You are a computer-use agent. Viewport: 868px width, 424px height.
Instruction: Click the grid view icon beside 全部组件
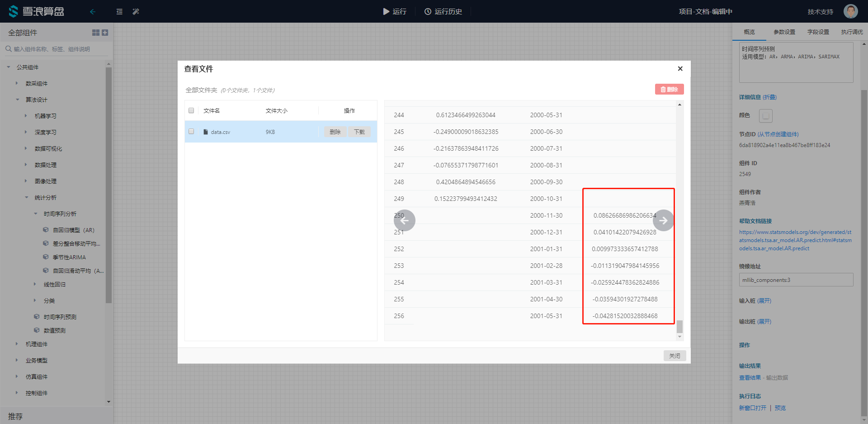point(95,33)
